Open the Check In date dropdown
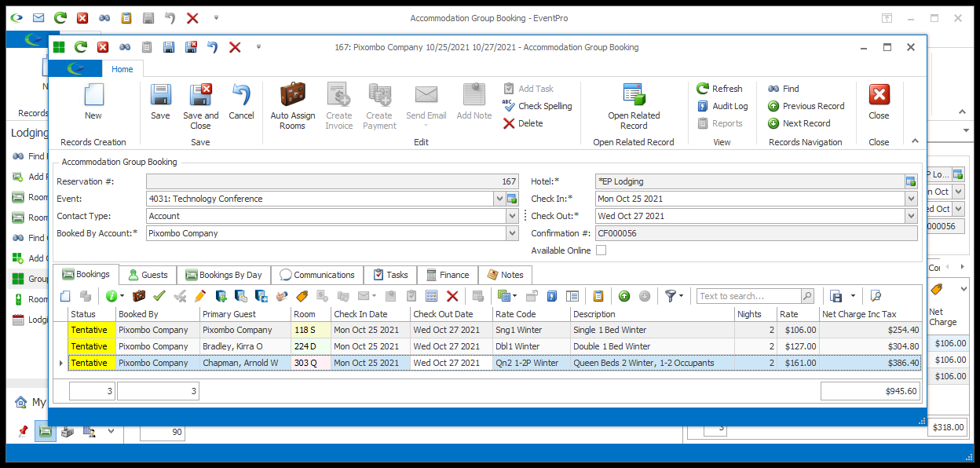980x468 pixels. [911, 199]
